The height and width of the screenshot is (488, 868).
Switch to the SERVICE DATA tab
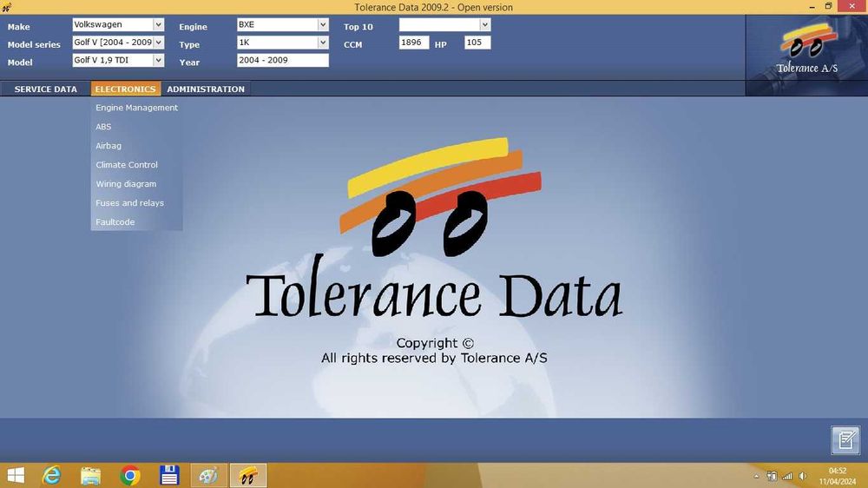pos(45,89)
